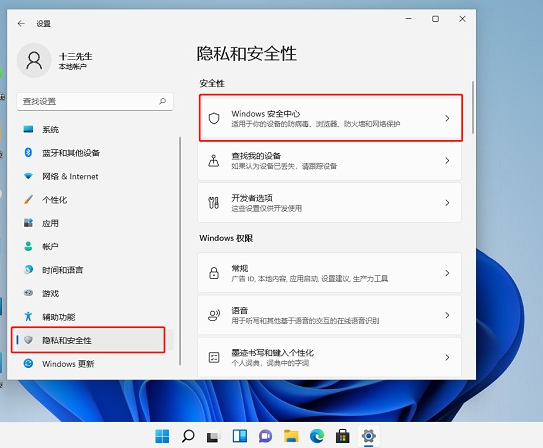Click the right-pane vertical scrollbar

(x=473, y=108)
